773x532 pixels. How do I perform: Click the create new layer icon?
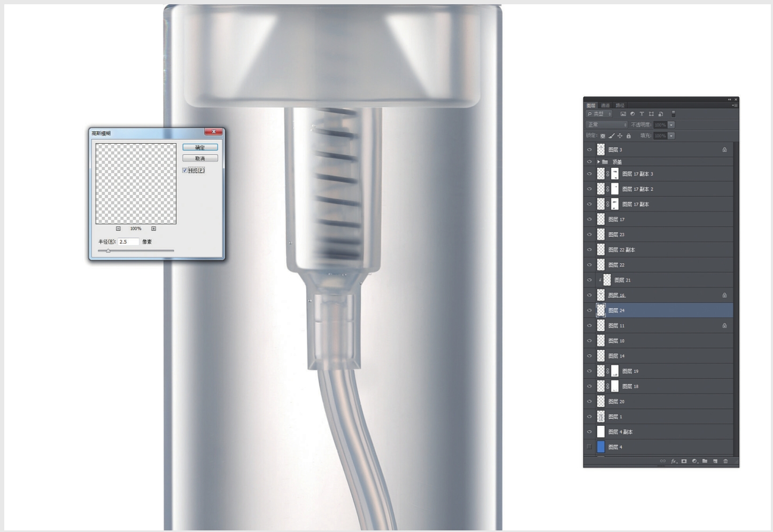pos(715,461)
